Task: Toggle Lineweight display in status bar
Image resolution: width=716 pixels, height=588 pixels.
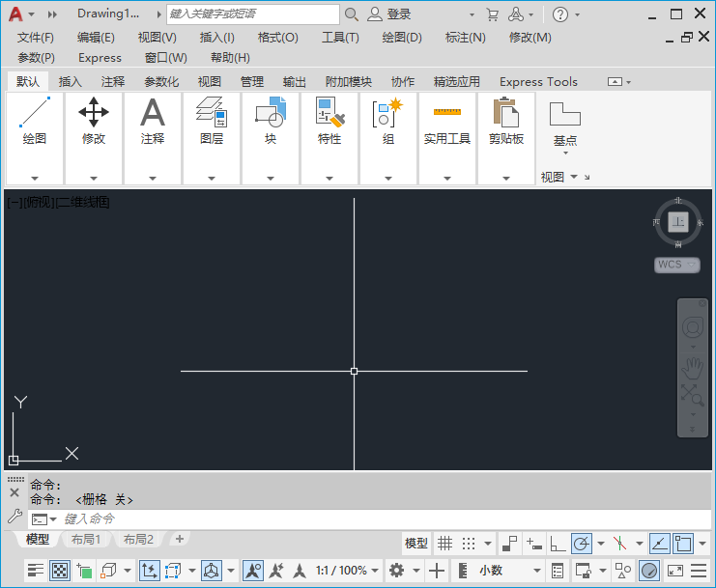Action: pyautogui.click(x=36, y=571)
